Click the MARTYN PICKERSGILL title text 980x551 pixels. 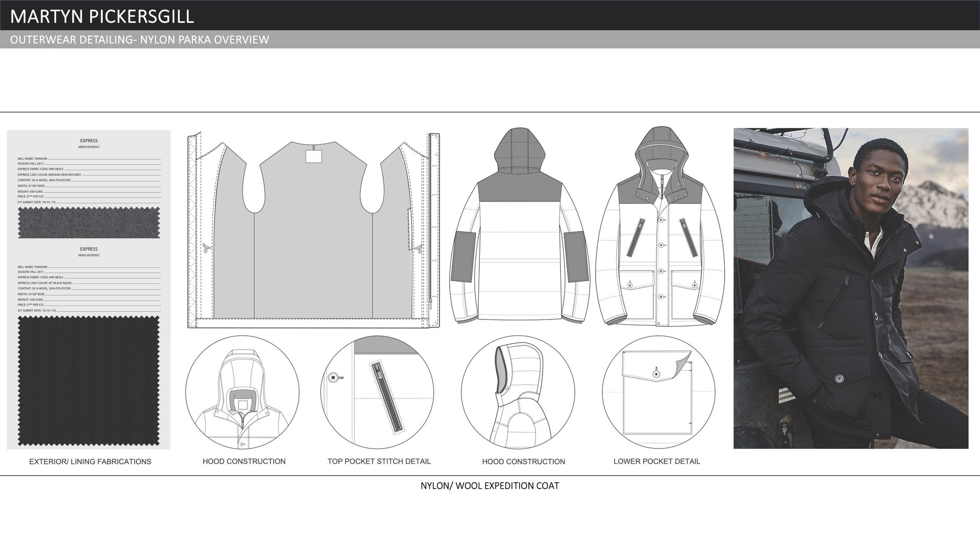click(x=102, y=16)
